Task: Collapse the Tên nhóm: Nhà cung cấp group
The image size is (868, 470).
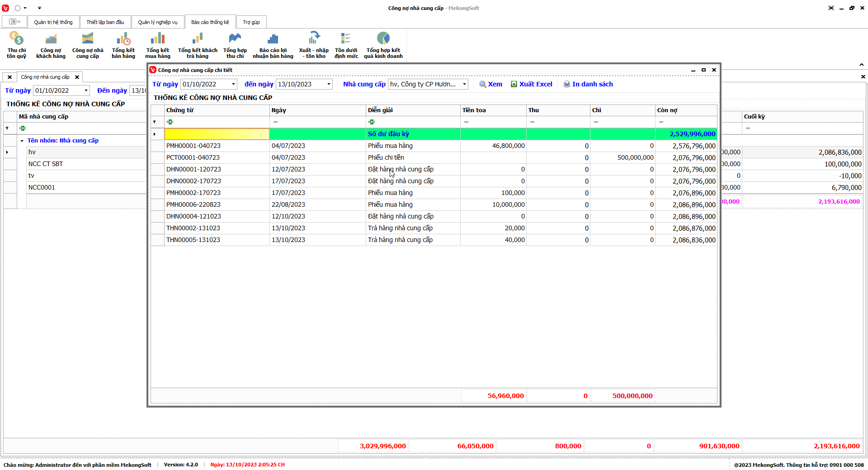Action: (22, 141)
